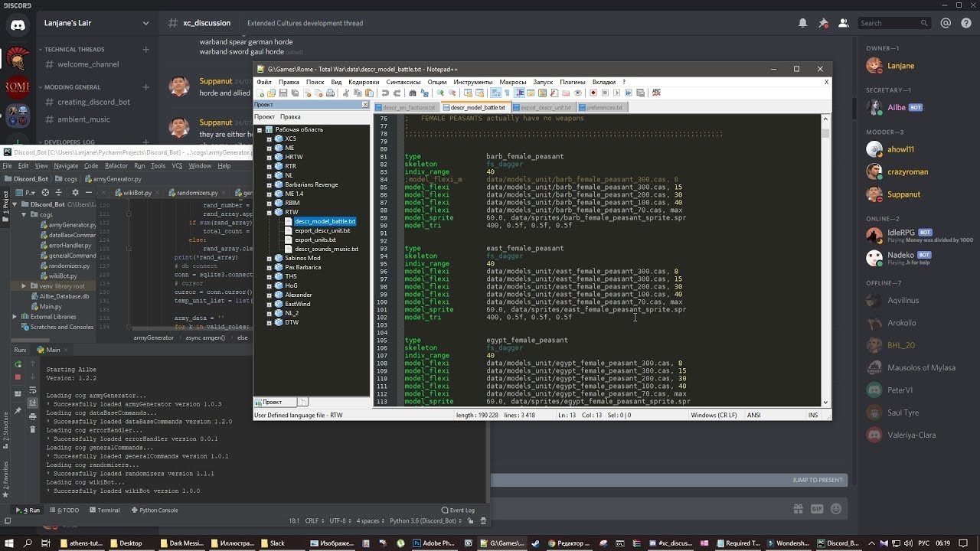Open Discord inbox mentions icon
Viewport: 980px width, 551px height.
click(x=946, y=23)
